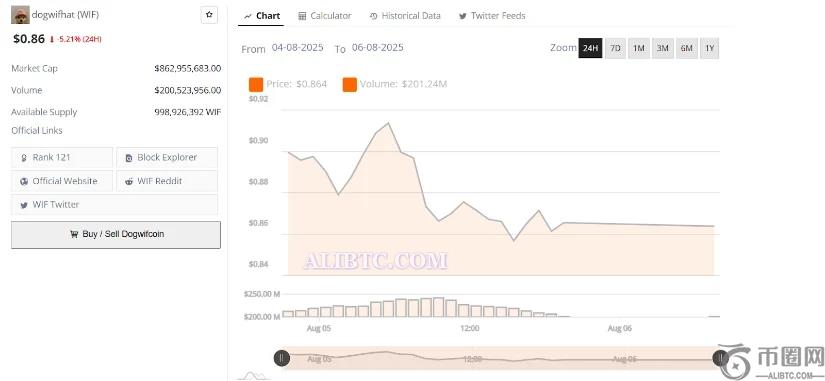Click the dogwifhat coin logo

pos(20,15)
